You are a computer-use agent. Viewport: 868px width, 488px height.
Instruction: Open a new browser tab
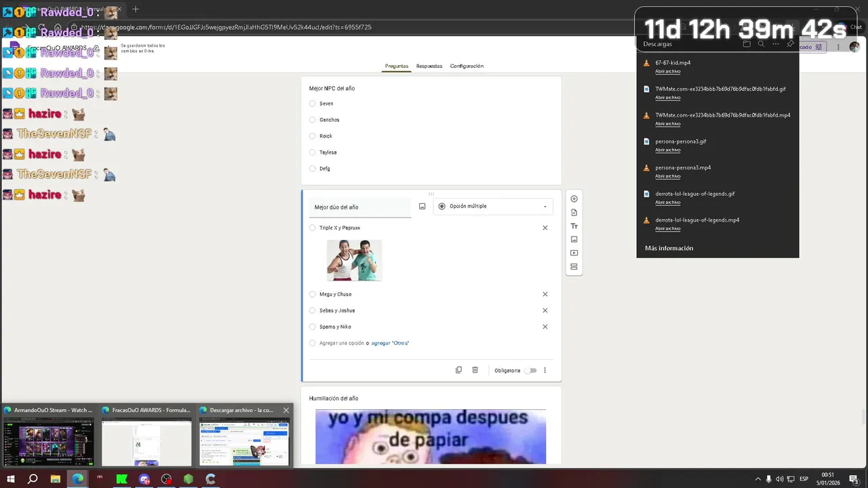pos(136,9)
